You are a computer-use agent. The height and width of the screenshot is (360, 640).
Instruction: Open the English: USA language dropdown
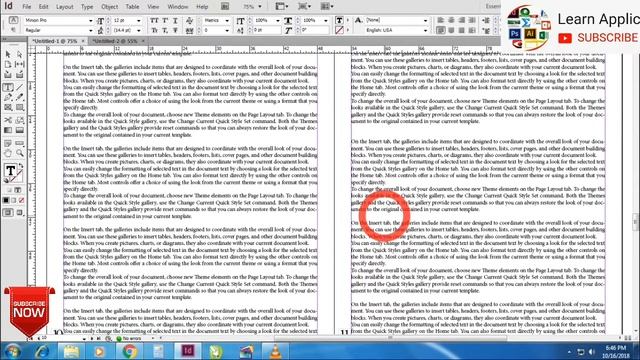tap(425, 31)
